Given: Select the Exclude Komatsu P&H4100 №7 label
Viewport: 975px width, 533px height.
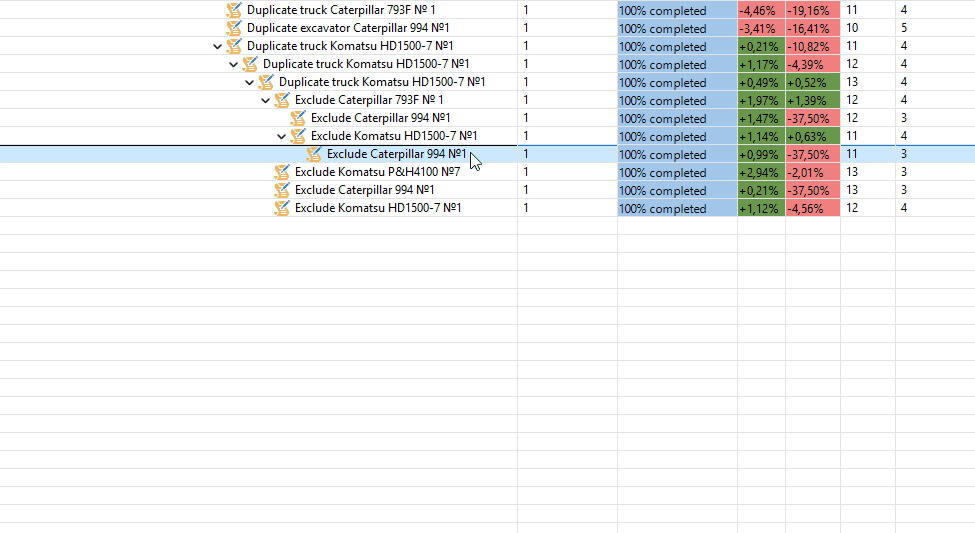Looking at the screenshot, I should point(377,172).
